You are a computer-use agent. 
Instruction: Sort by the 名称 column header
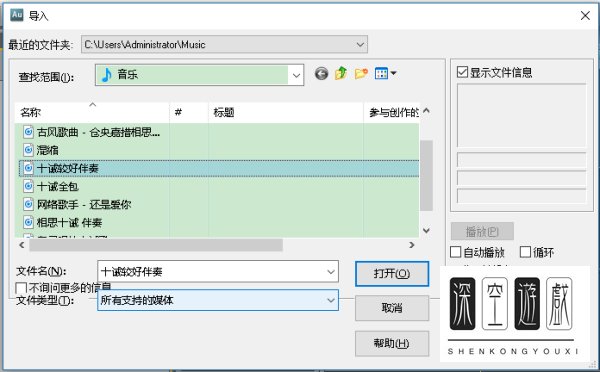click(92, 112)
